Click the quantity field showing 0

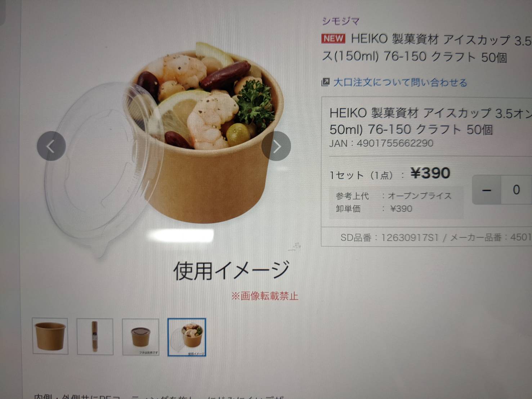point(516,190)
